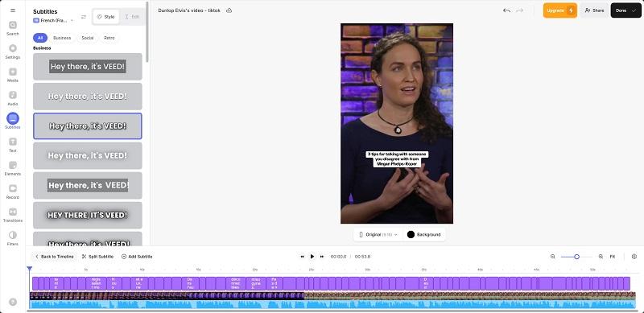Viewport: 644px width, 313px height.
Task: Click the project title Dunlop Elvis's video
Action: [x=189, y=10]
